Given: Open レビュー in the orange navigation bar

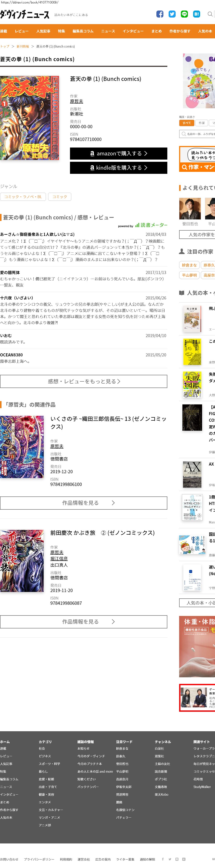Looking at the screenshot, I should point(21,31).
